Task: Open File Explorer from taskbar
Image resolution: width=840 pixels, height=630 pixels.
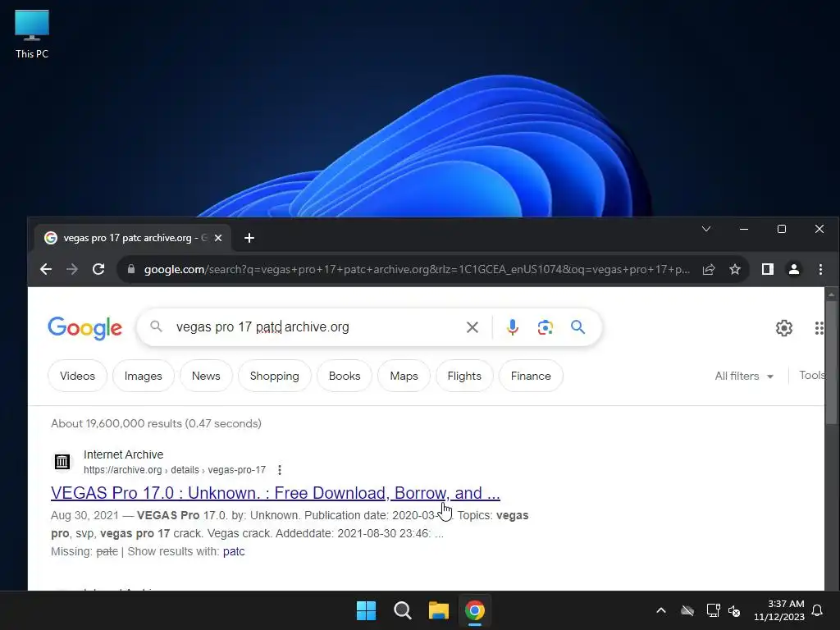Action: pos(438,610)
